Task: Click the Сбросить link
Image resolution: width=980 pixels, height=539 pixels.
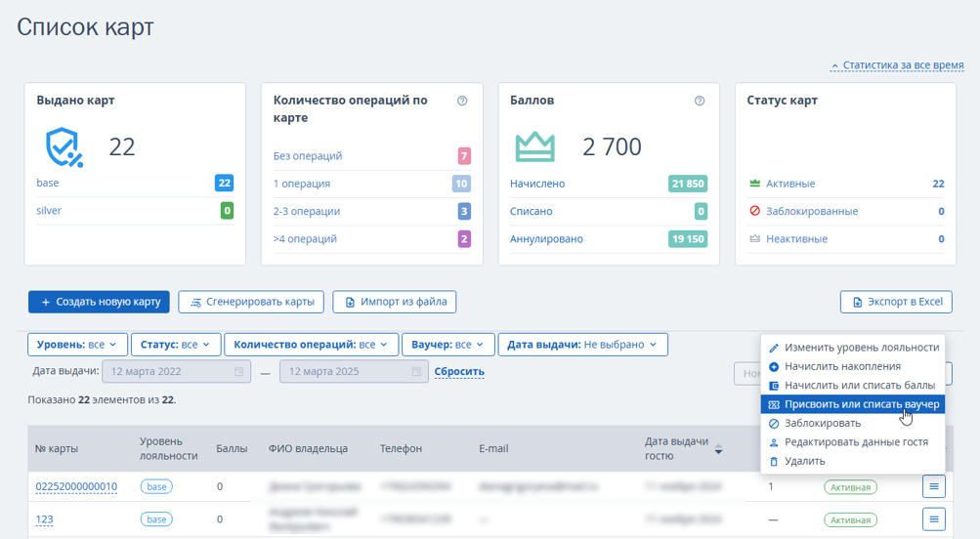Action: [x=459, y=372]
